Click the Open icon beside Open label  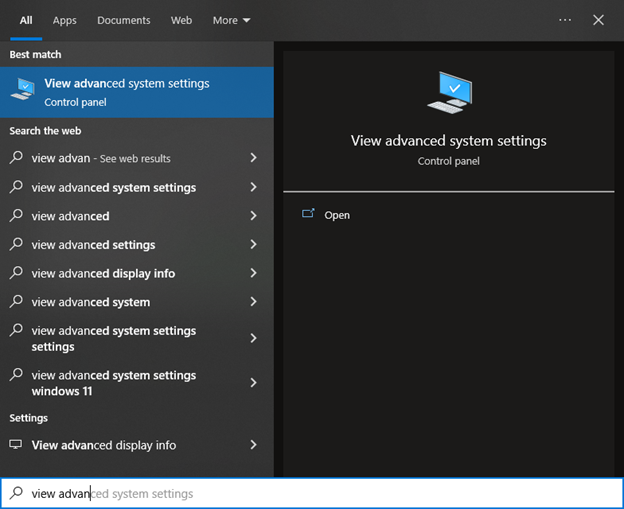(x=308, y=214)
